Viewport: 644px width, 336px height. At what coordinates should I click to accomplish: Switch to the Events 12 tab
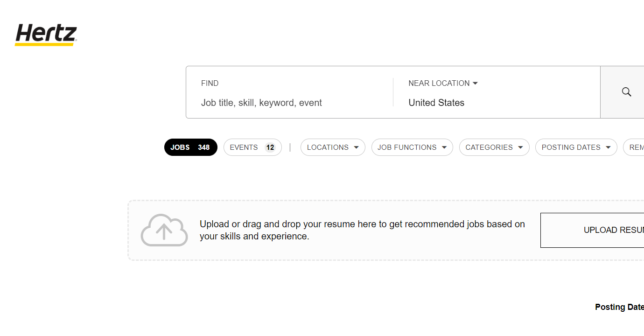(252, 147)
